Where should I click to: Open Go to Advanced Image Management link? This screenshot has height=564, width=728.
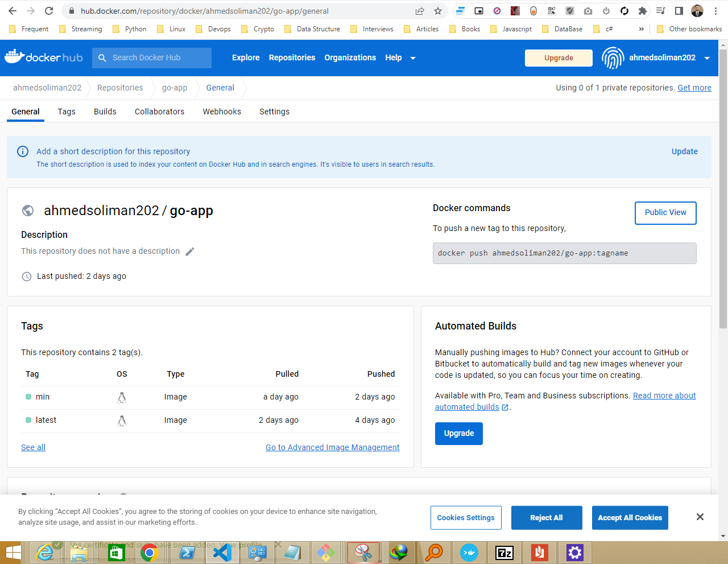[x=333, y=447]
